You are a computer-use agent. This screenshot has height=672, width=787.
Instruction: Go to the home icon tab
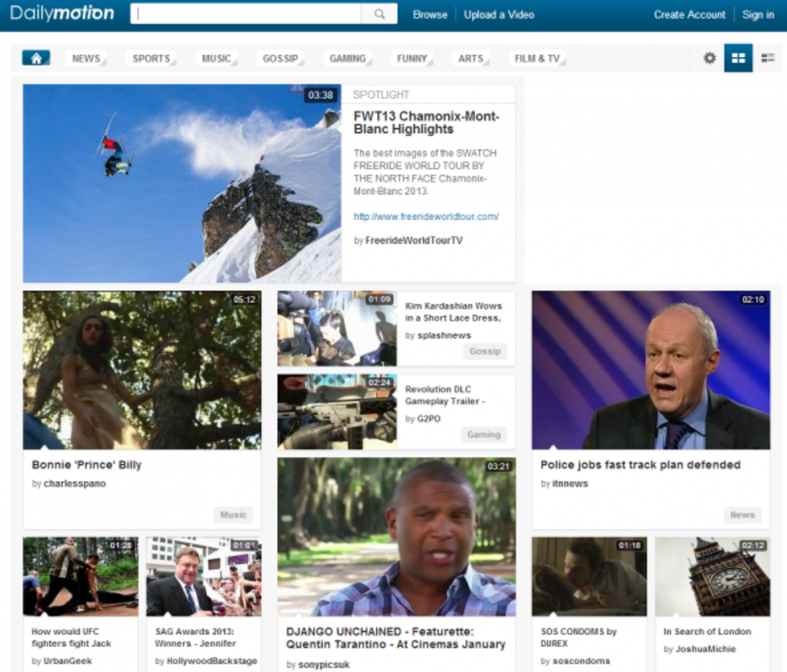point(36,58)
